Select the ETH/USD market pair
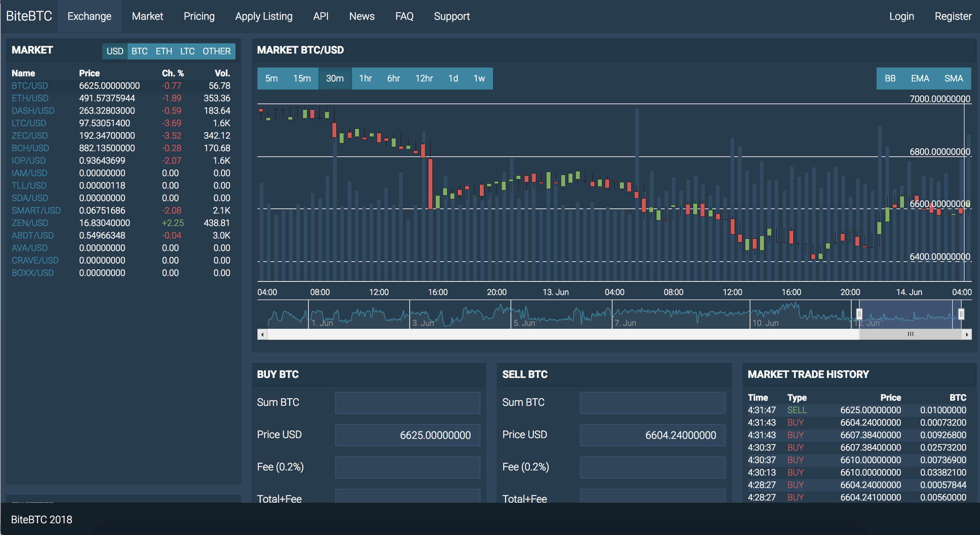 pos(30,98)
